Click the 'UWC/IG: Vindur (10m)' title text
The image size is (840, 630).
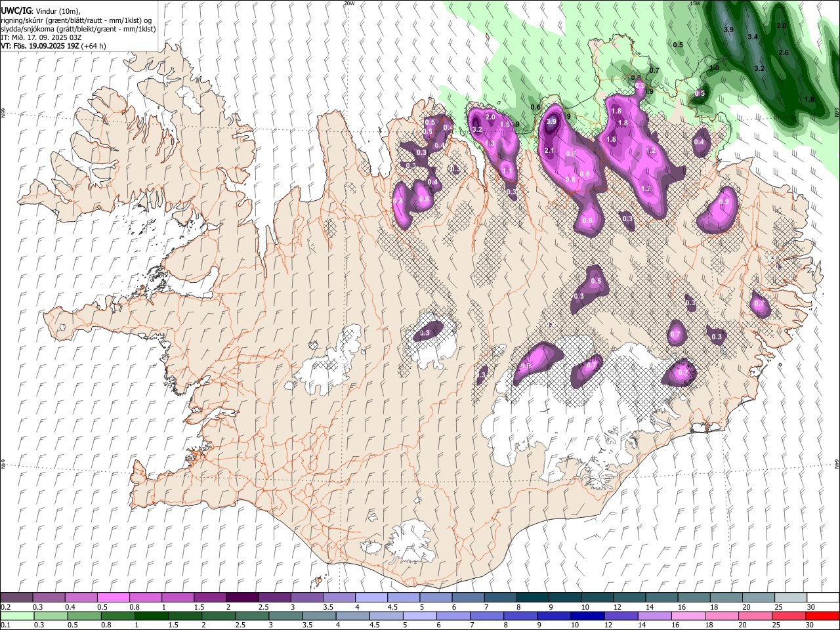pos(41,11)
